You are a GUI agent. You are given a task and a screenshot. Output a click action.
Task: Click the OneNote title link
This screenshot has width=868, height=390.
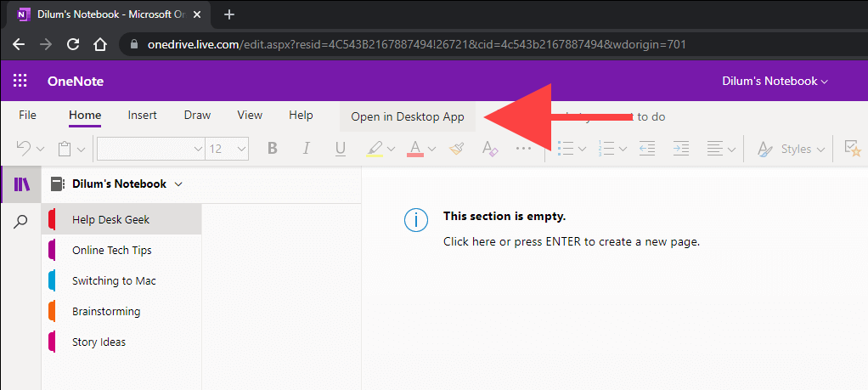click(x=76, y=82)
